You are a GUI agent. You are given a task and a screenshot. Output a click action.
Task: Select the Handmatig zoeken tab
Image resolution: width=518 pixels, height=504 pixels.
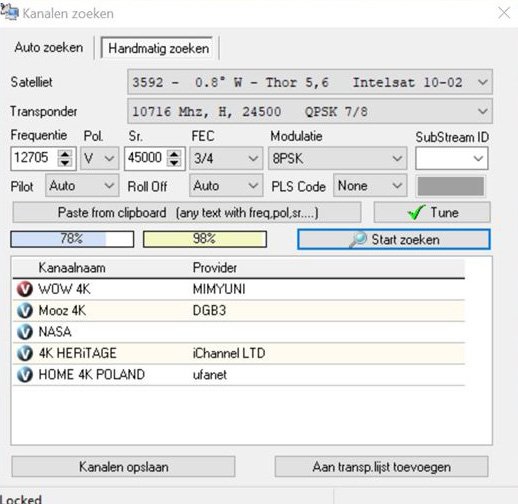(x=159, y=48)
